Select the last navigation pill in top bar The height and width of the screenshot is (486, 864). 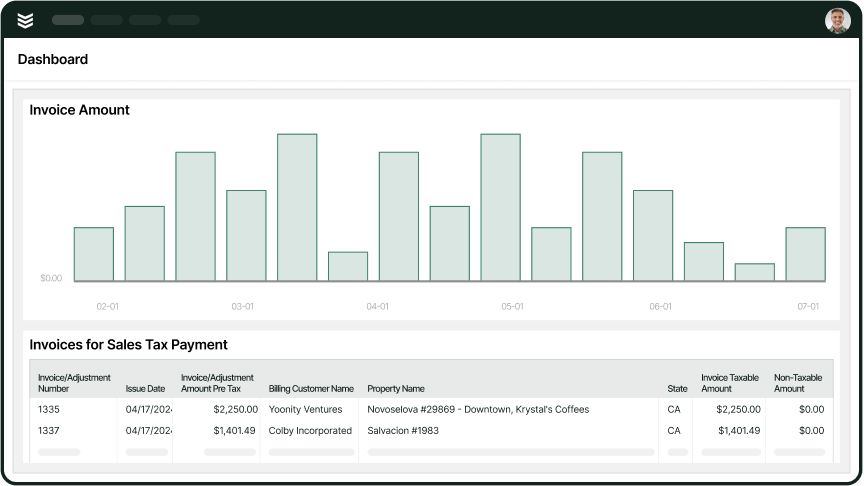183,20
